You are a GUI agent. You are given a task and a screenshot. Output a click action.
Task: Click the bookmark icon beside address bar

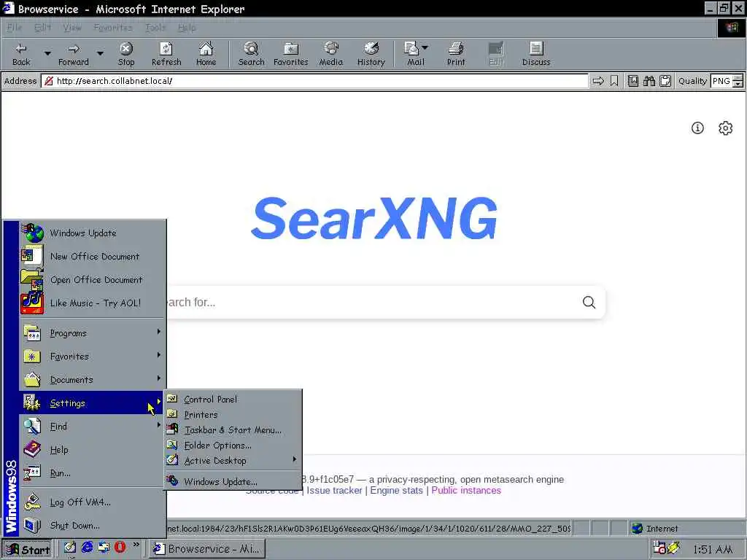(x=614, y=81)
